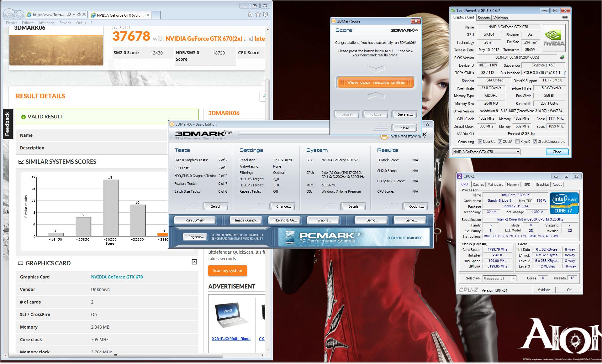Click the Scan my system button
The width and height of the screenshot is (602, 364).
tap(227, 270)
